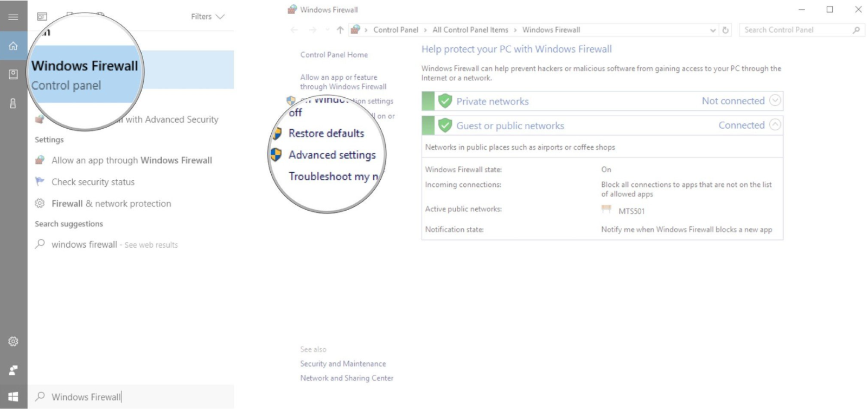Click Guest or public networks heading

(510, 126)
